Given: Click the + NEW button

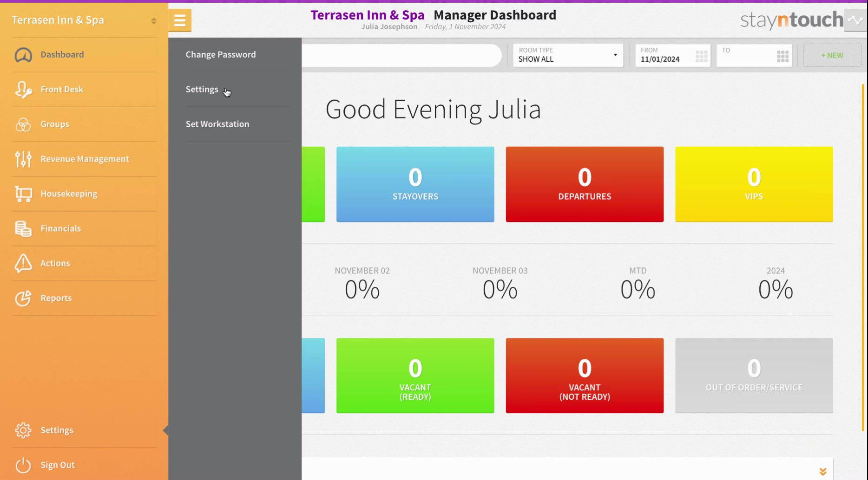Looking at the screenshot, I should pyautogui.click(x=832, y=55).
